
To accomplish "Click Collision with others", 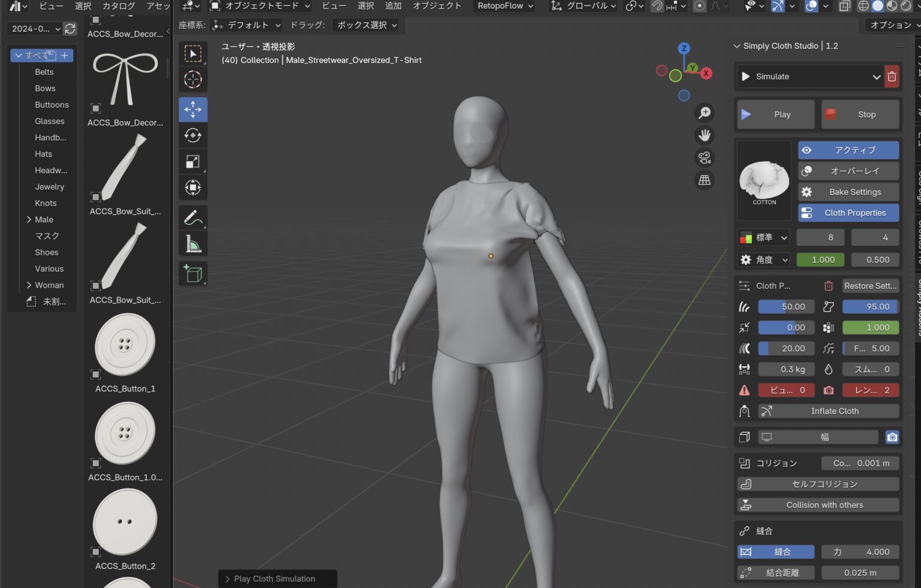I will click(817, 505).
